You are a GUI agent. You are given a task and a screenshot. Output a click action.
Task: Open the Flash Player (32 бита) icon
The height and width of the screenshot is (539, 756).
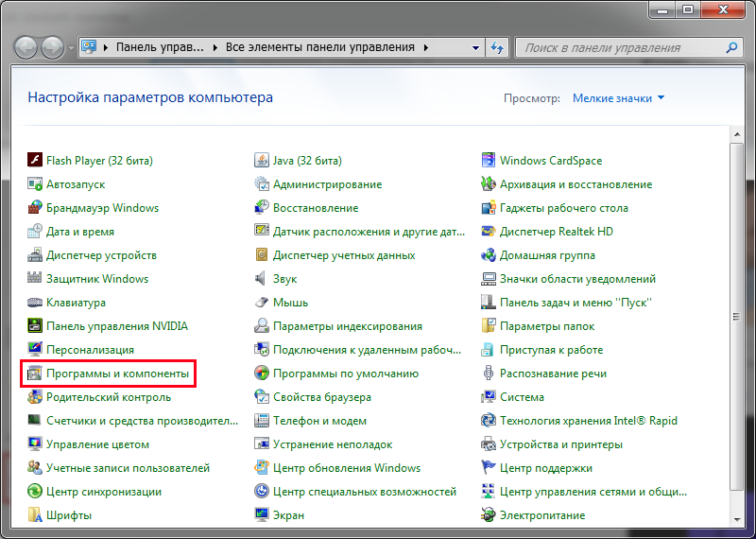pyautogui.click(x=35, y=160)
